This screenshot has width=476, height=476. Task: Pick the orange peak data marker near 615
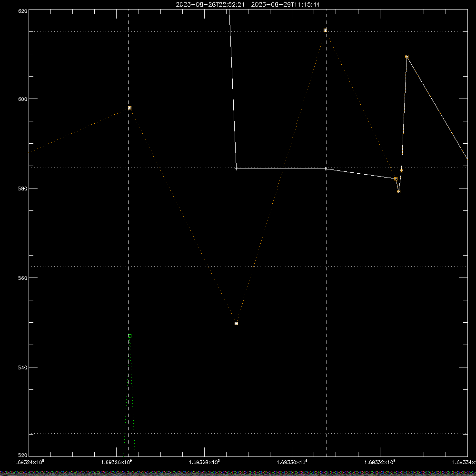[x=325, y=30]
